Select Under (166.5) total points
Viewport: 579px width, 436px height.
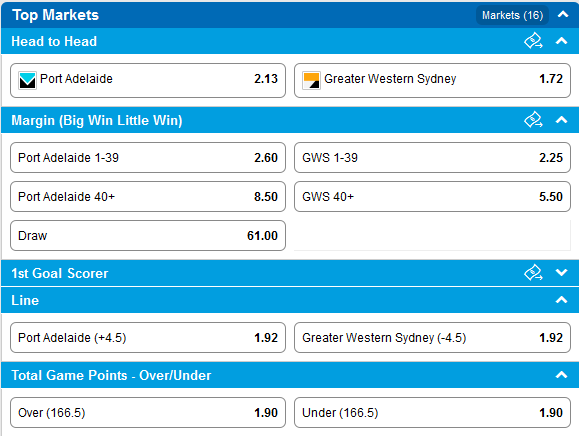[x=432, y=412]
